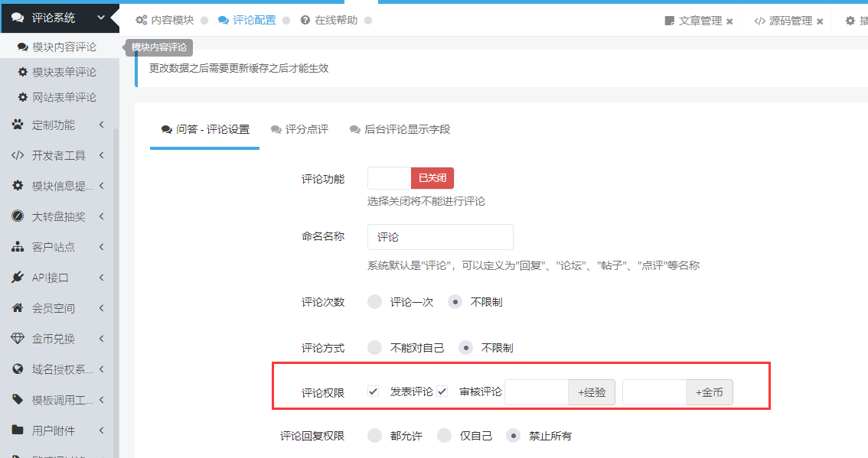
Task: Open the 内容模块 top menu
Action: (x=165, y=20)
